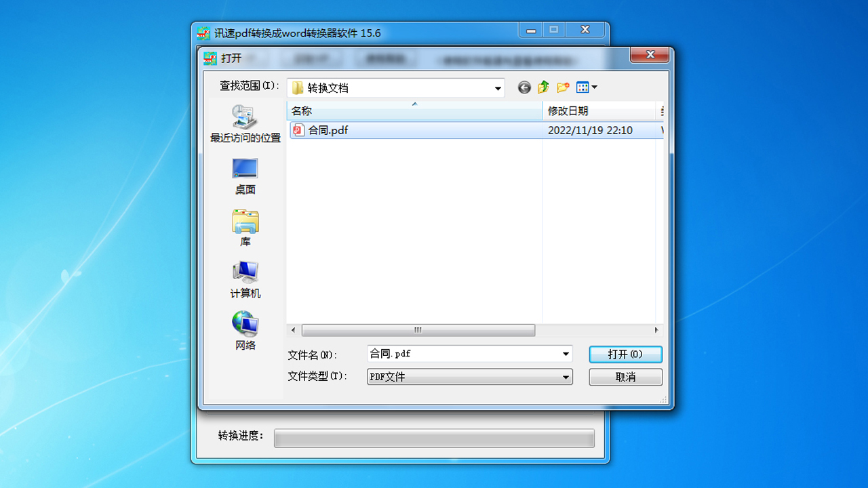
Task: Click the 转换进度 progress bar
Action: pos(434,438)
